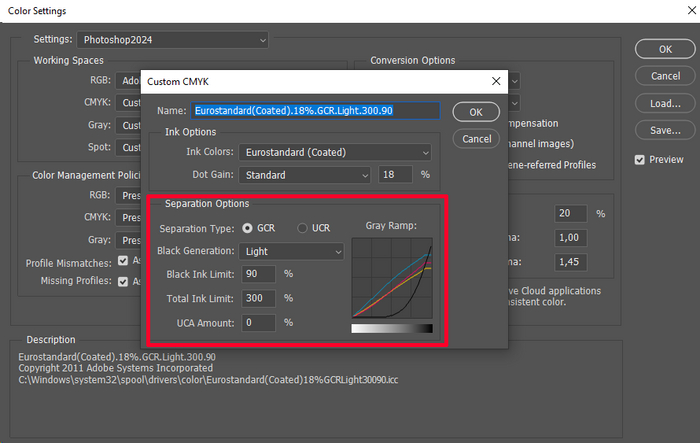Open the Gray working space dropdown
700x443 pixels.
coord(128,125)
